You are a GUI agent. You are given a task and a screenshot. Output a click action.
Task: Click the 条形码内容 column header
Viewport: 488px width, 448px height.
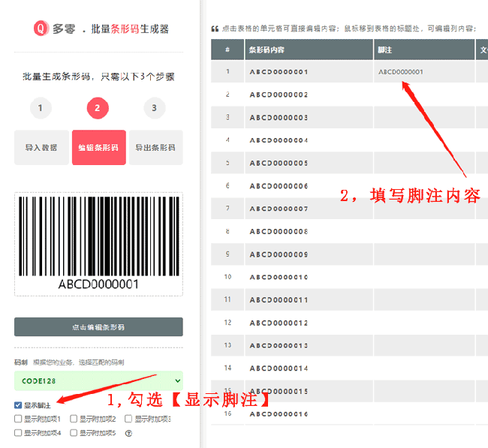tap(309, 50)
